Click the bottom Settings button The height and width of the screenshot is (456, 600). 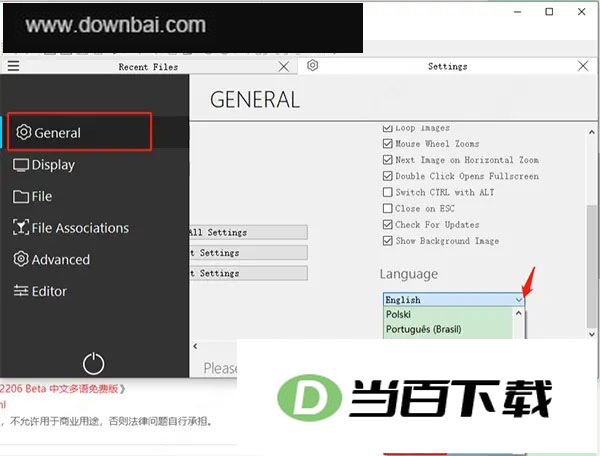pos(248,273)
